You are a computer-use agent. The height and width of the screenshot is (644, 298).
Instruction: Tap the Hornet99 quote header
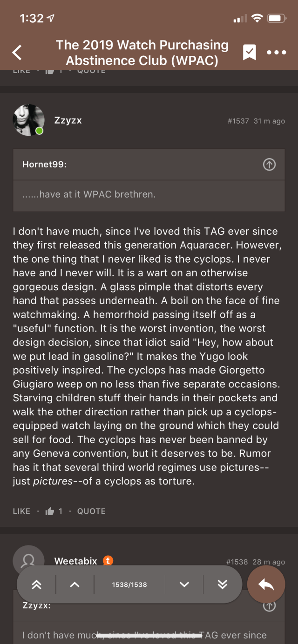[x=45, y=165]
